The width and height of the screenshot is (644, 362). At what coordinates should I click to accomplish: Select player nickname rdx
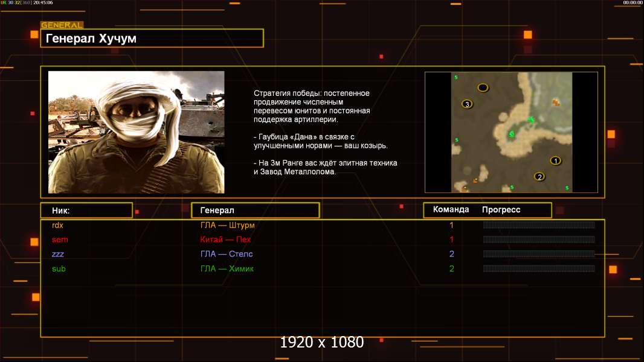[x=57, y=225]
